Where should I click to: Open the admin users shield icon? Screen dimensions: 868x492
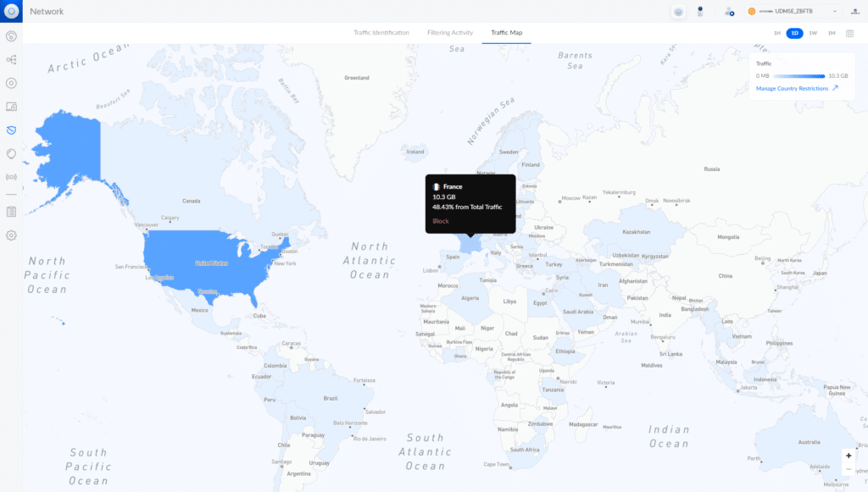(x=730, y=12)
